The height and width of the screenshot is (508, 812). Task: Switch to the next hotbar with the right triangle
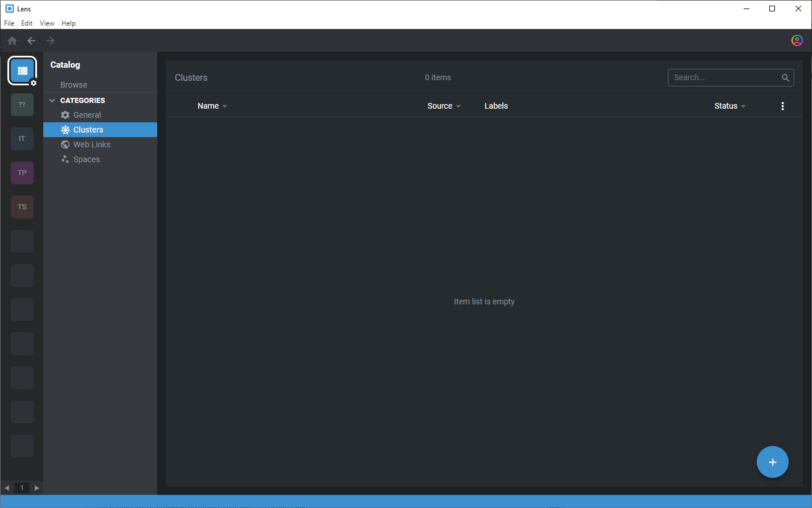click(x=37, y=488)
